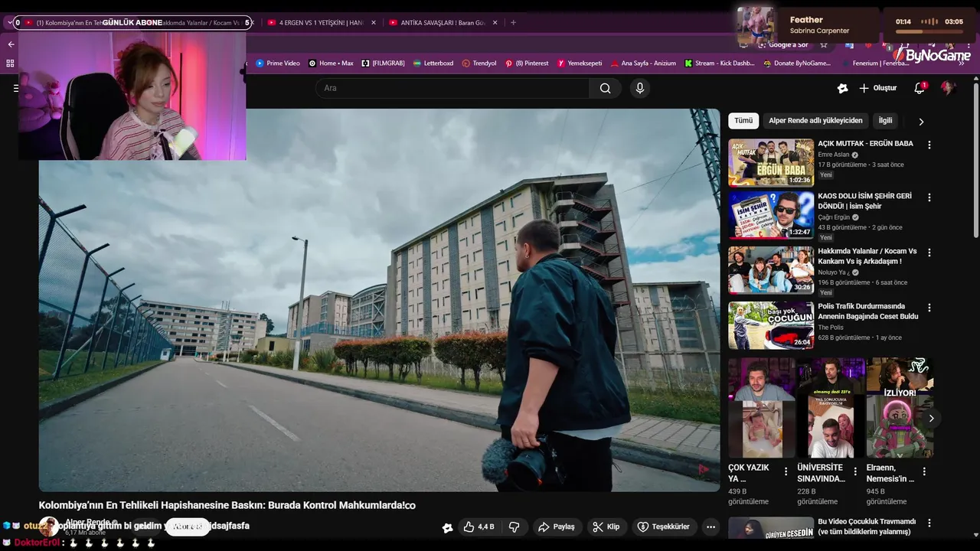Open options for ÇOK YAZIK YA short
Screen dimensions: 980x551
coord(786,472)
